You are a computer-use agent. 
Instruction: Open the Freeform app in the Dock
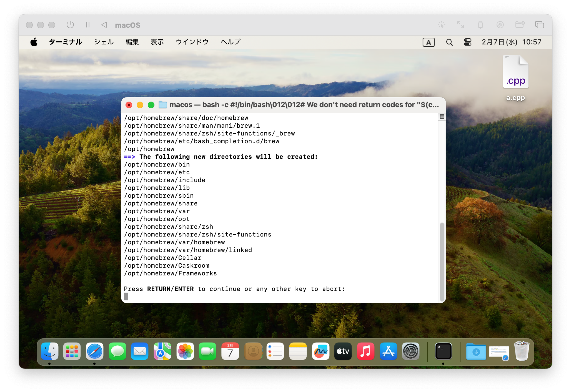coord(320,351)
